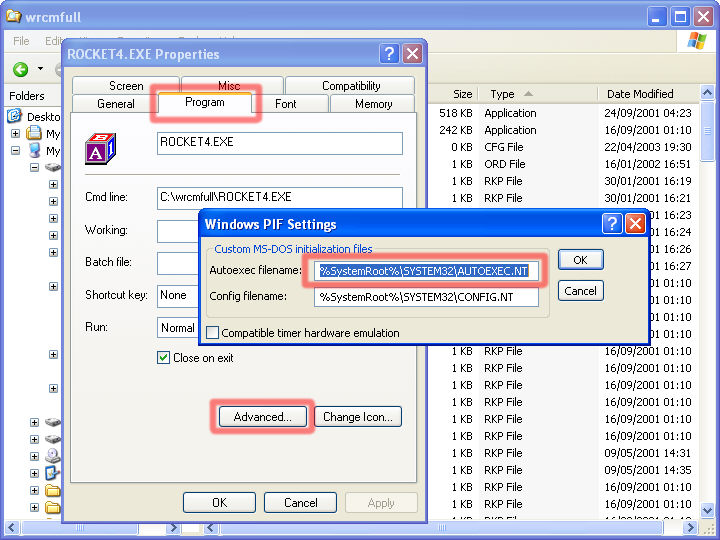Screen dimensions: 720x540
Task: Click the My Documents folder icon
Action: [34, 133]
